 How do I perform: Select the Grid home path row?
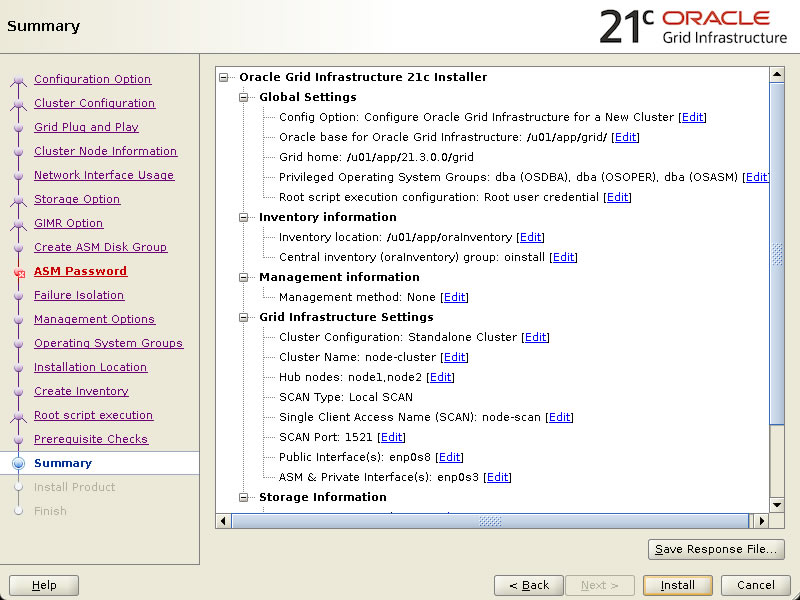coord(376,157)
